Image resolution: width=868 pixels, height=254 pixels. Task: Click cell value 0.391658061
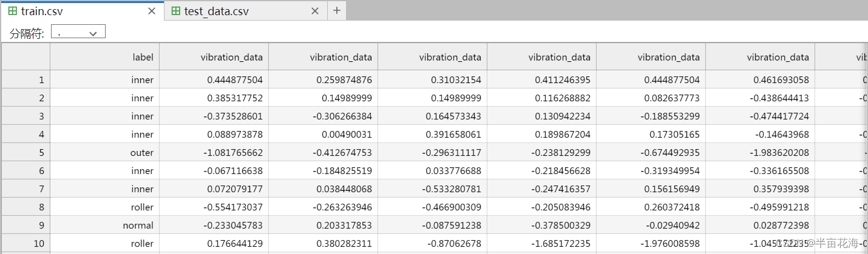coord(432,134)
